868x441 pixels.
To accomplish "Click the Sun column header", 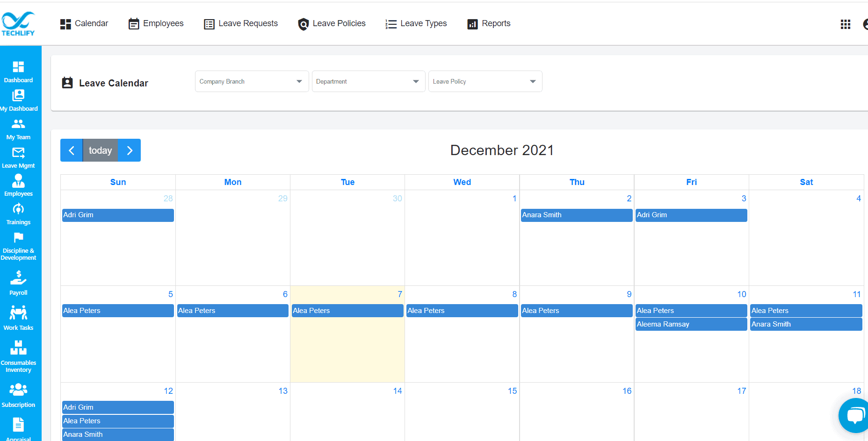I will point(118,182).
